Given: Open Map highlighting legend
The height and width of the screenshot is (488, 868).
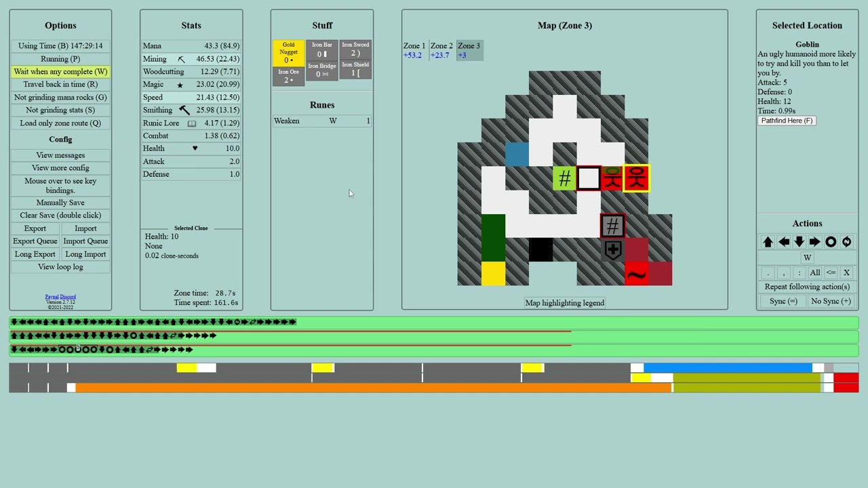Looking at the screenshot, I should point(564,303).
